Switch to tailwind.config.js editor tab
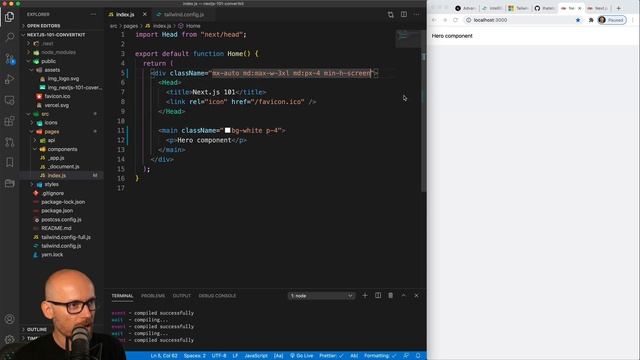The image size is (640, 360). click(x=184, y=14)
